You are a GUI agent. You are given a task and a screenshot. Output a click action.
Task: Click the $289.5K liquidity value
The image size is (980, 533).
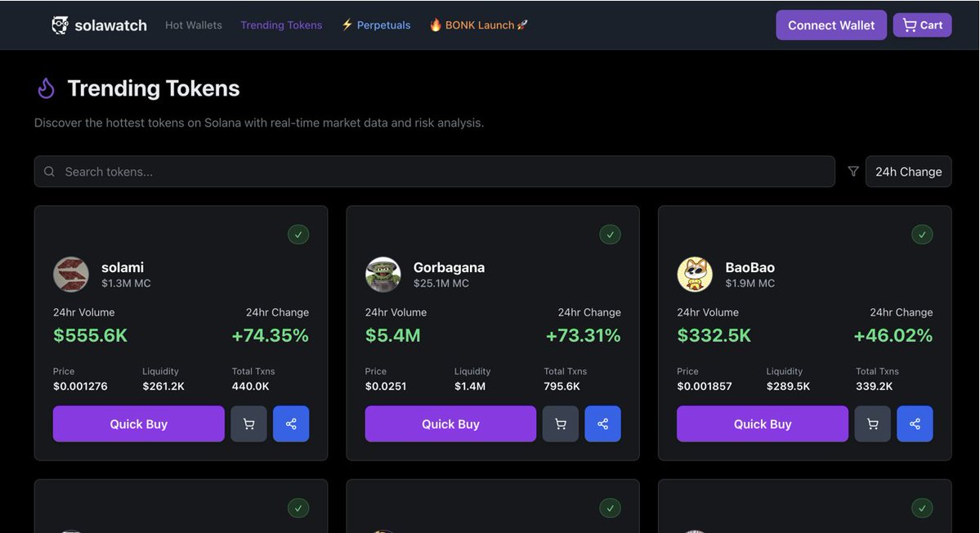click(788, 386)
